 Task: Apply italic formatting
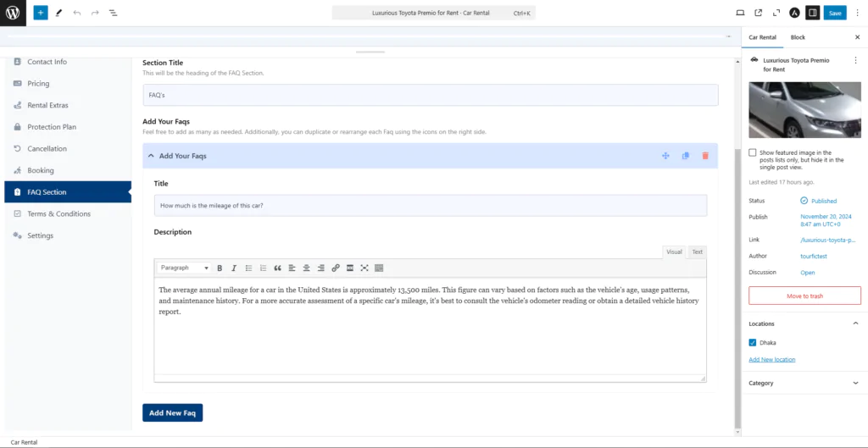234,268
